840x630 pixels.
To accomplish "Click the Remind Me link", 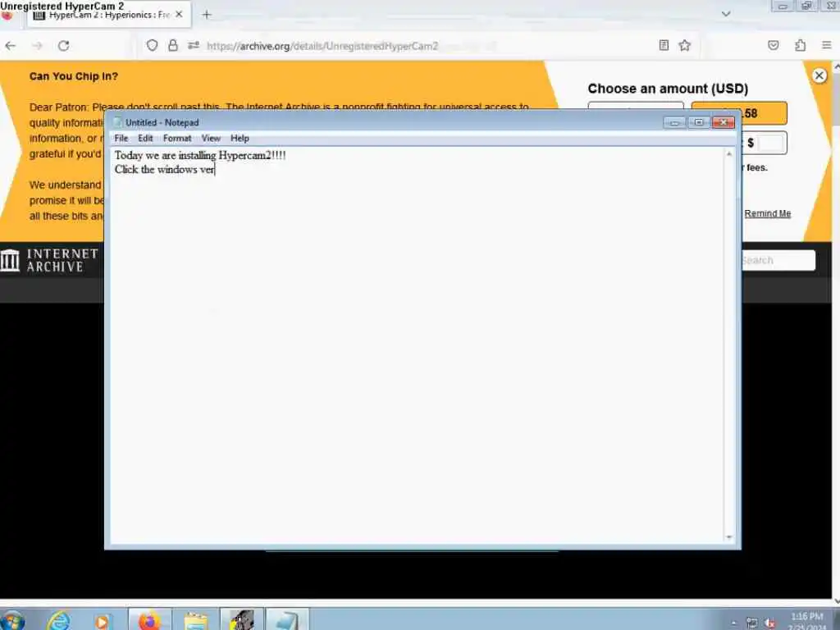I will tap(767, 213).
